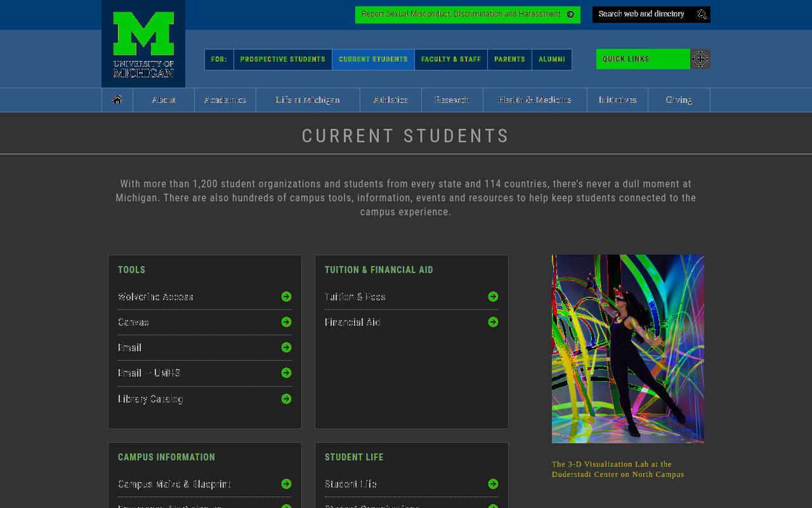This screenshot has width=812, height=508.
Task: Click the Tuition & Financial Aid heading
Action: point(379,270)
